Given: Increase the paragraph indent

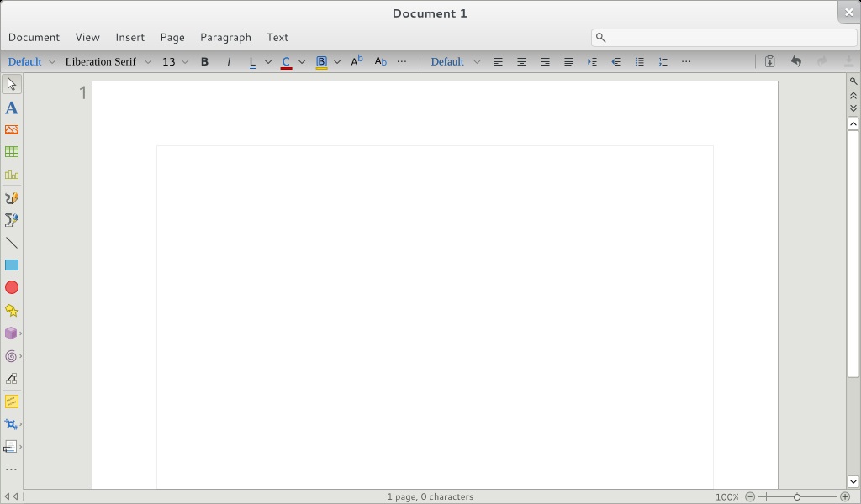Looking at the screenshot, I should click(x=592, y=61).
